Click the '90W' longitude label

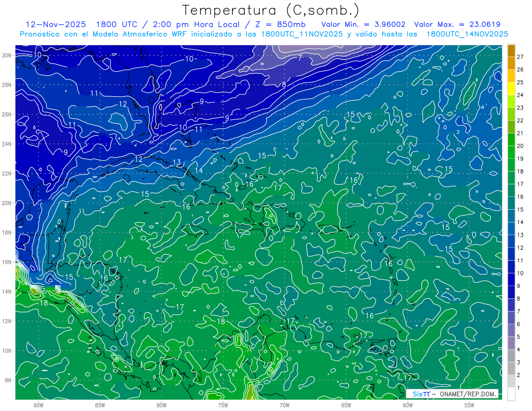pos(38,405)
